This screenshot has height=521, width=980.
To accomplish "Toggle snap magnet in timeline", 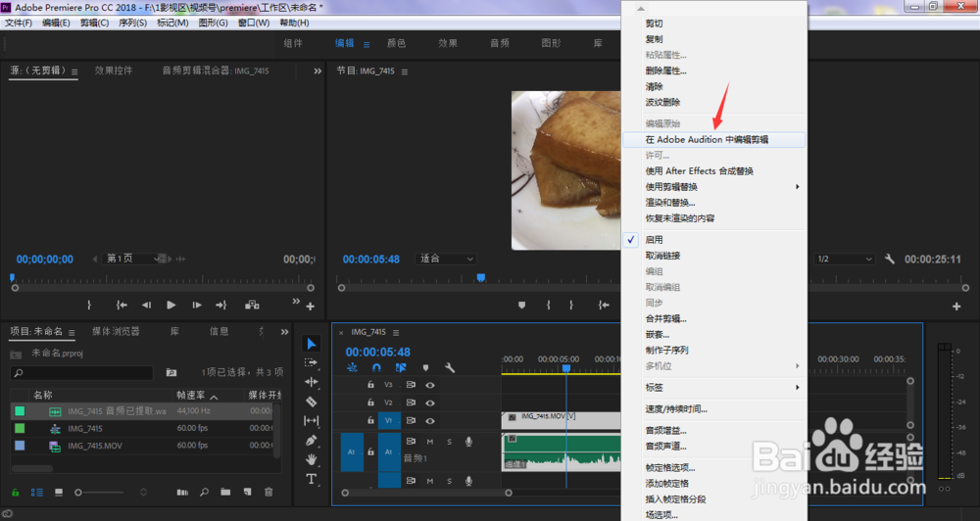I will click(x=376, y=367).
